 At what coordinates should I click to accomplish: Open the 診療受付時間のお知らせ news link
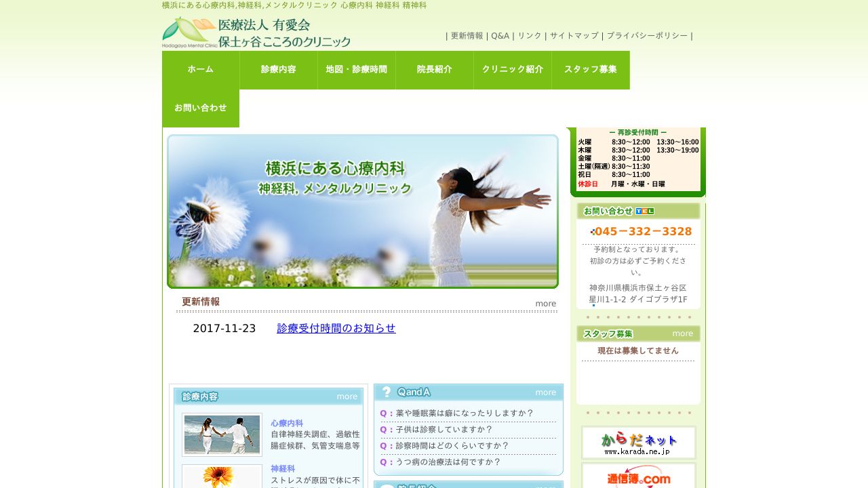point(336,327)
